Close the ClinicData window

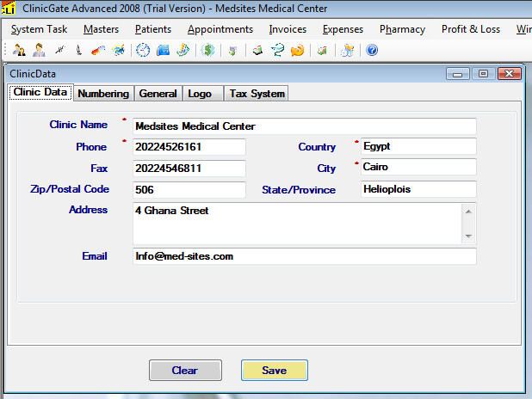click(x=510, y=74)
